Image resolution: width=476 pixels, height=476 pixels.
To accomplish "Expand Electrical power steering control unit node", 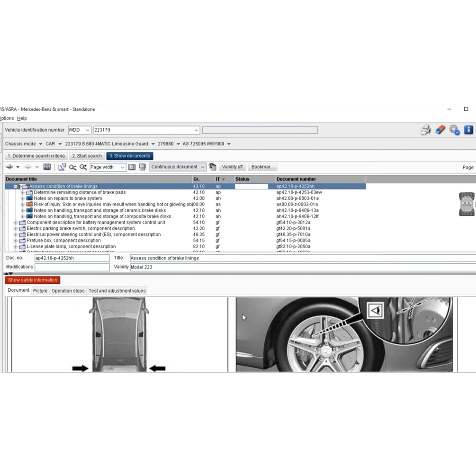I will point(16,234).
